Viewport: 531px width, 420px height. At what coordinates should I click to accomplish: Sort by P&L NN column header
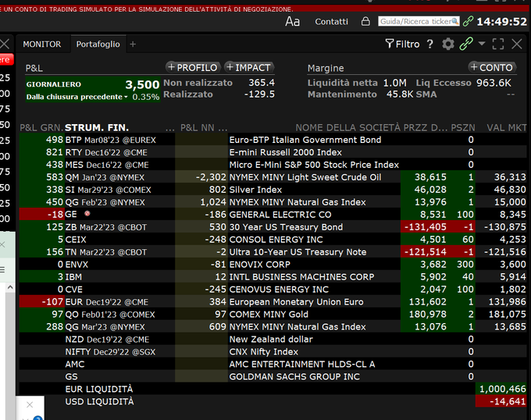point(204,127)
